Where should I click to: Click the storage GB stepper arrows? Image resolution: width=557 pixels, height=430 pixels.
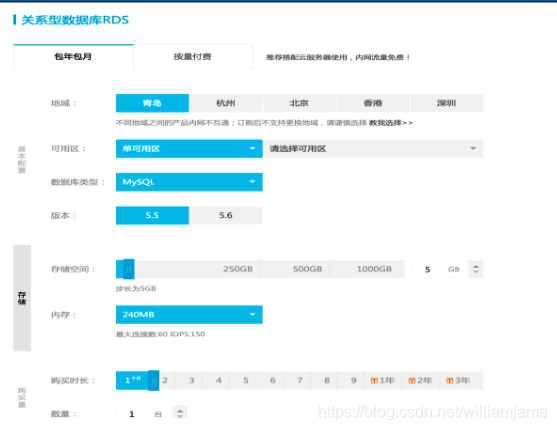point(476,269)
